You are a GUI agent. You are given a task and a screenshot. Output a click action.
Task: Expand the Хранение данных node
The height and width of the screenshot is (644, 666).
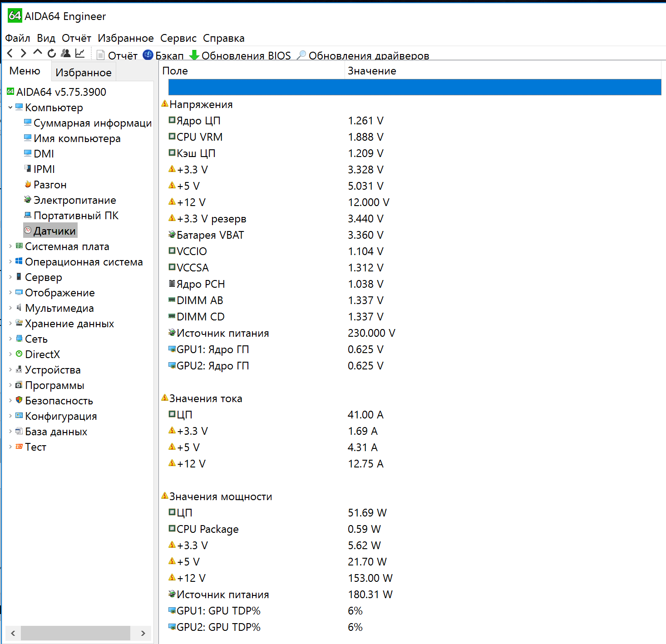[x=10, y=324]
